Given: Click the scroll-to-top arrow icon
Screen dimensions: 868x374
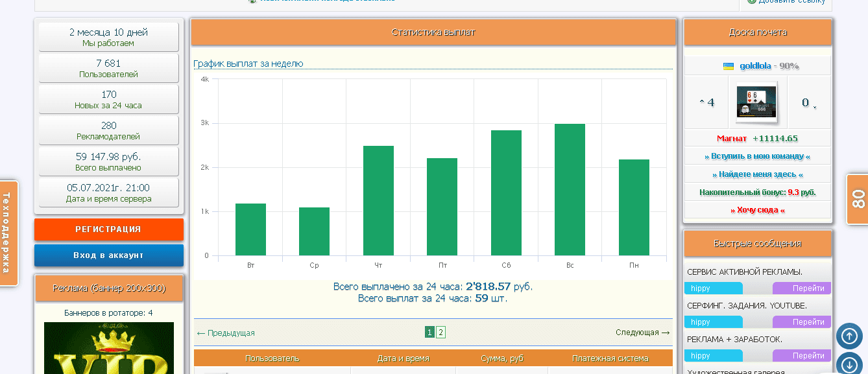Looking at the screenshot, I should pos(849,336).
